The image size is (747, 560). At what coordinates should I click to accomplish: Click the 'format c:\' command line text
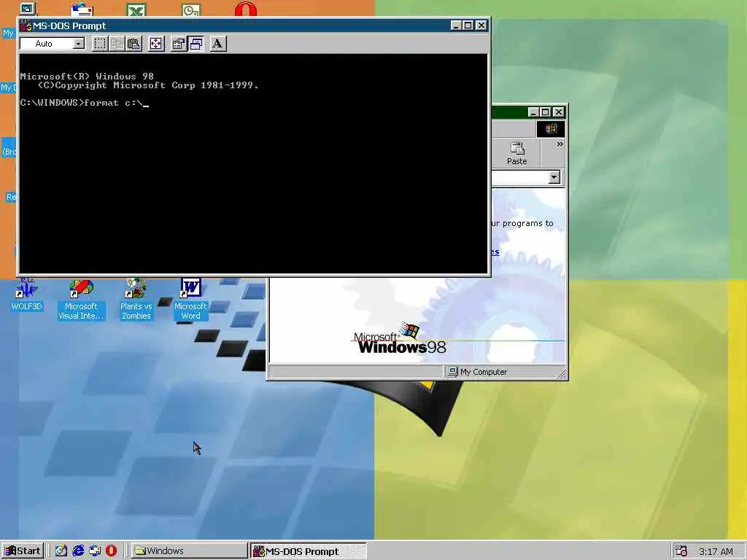coord(113,102)
